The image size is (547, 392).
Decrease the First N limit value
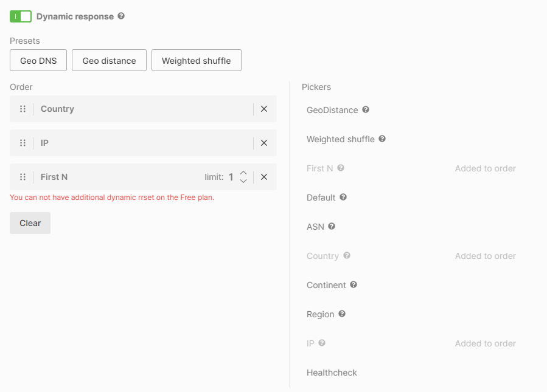(243, 181)
